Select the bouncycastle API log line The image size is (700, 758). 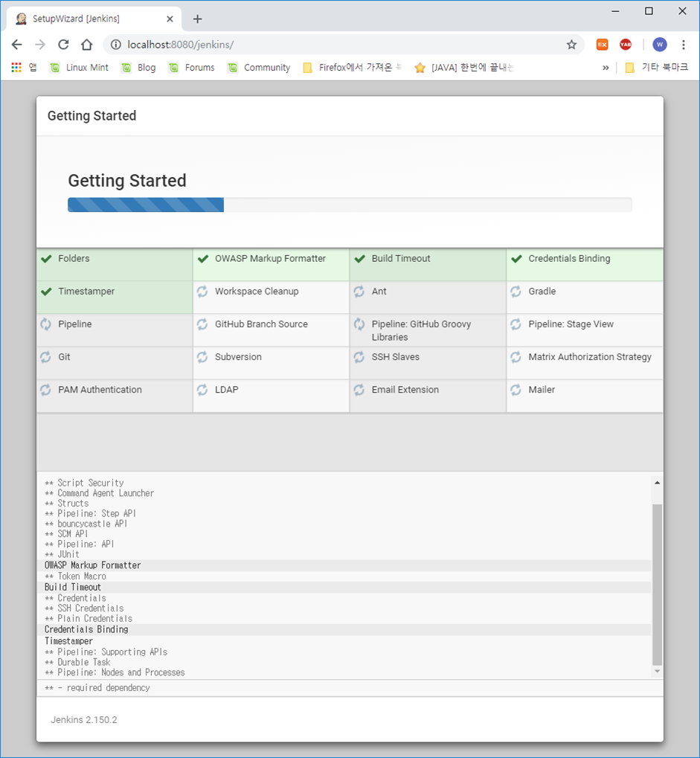pos(86,524)
